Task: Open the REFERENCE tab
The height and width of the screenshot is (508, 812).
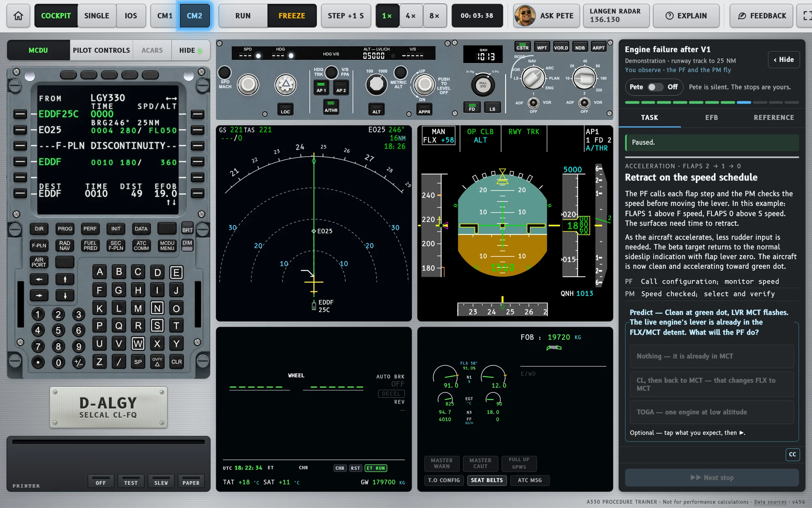Action: pos(774,117)
